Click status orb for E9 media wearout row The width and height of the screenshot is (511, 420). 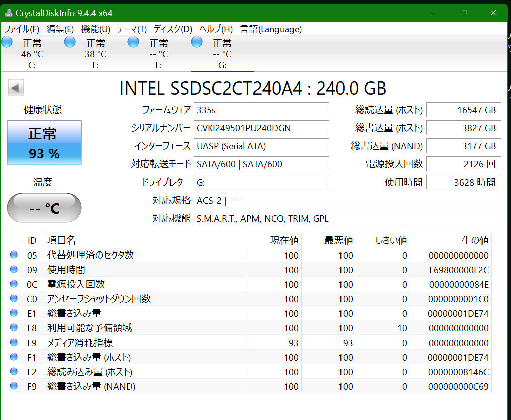point(14,343)
